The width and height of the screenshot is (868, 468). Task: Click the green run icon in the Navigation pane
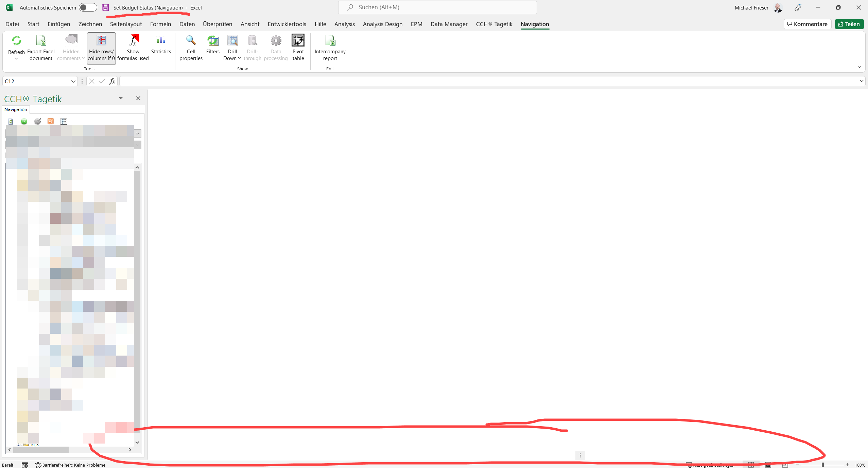(x=24, y=121)
